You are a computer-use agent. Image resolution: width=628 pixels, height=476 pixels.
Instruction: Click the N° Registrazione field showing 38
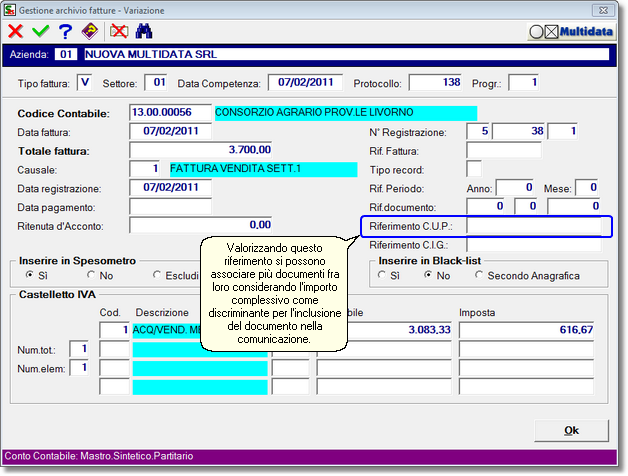(518, 131)
